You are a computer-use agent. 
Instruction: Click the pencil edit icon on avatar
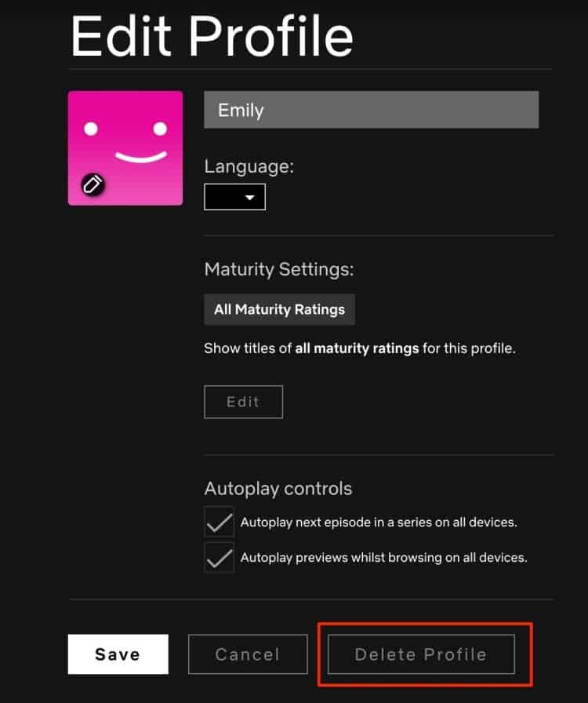pyautogui.click(x=93, y=184)
